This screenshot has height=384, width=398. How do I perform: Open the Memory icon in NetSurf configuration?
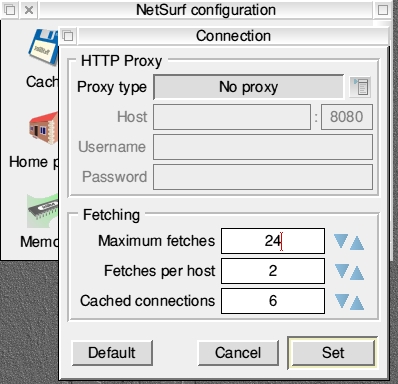click(43, 211)
